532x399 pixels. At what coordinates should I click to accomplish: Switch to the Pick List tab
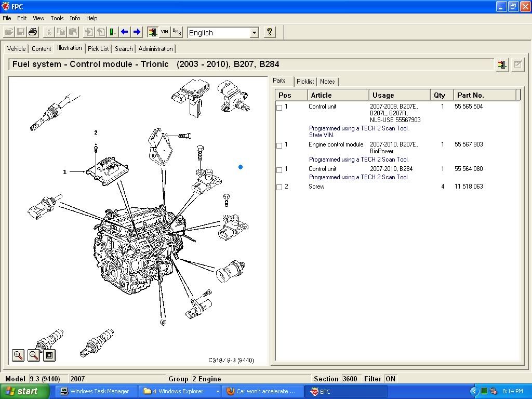98,49
